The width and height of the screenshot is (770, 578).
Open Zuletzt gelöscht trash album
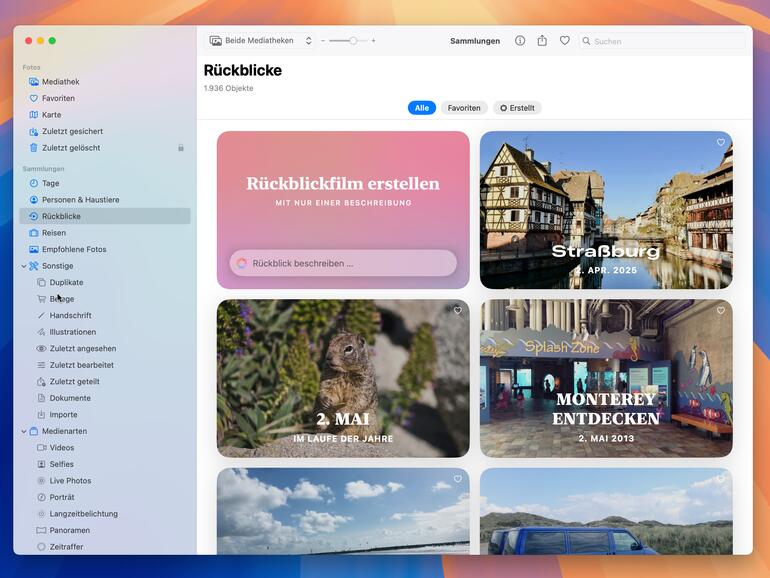[104, 148]
